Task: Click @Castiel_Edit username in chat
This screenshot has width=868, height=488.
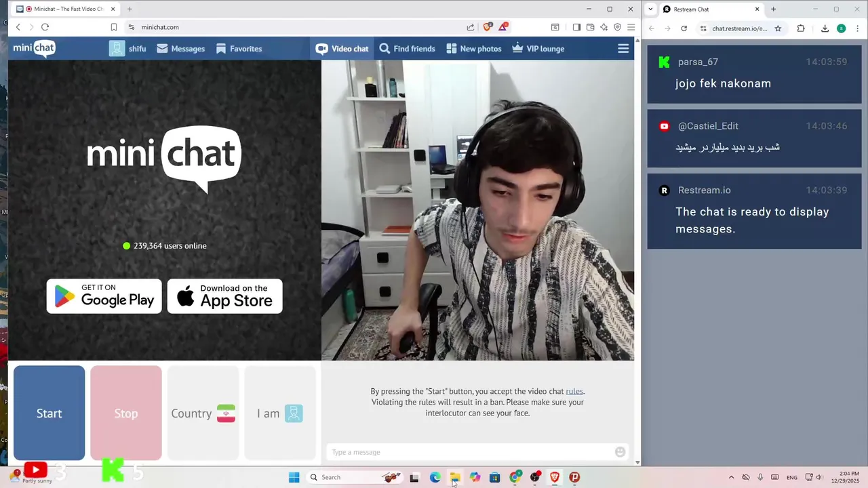Action: (x=708, y=126)
